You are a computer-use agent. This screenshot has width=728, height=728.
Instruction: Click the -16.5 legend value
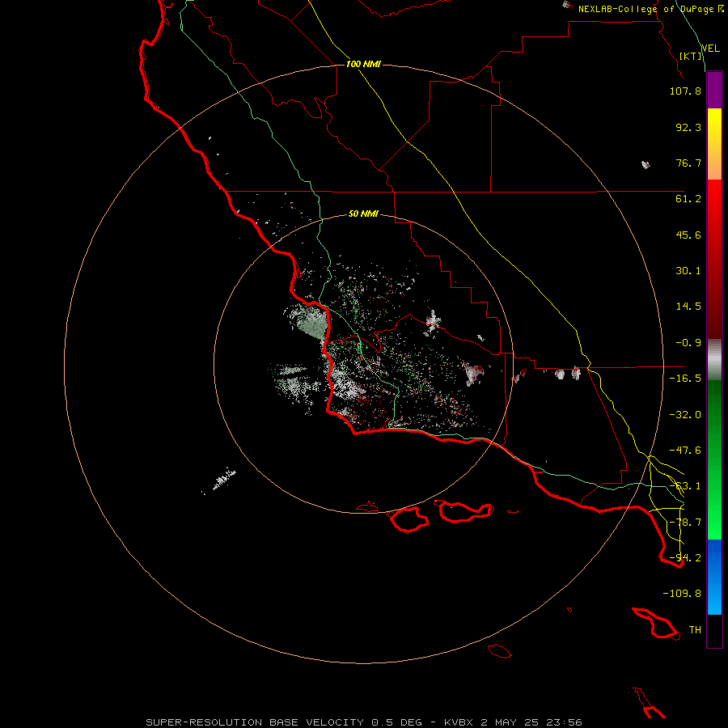[x=685, y=379]
